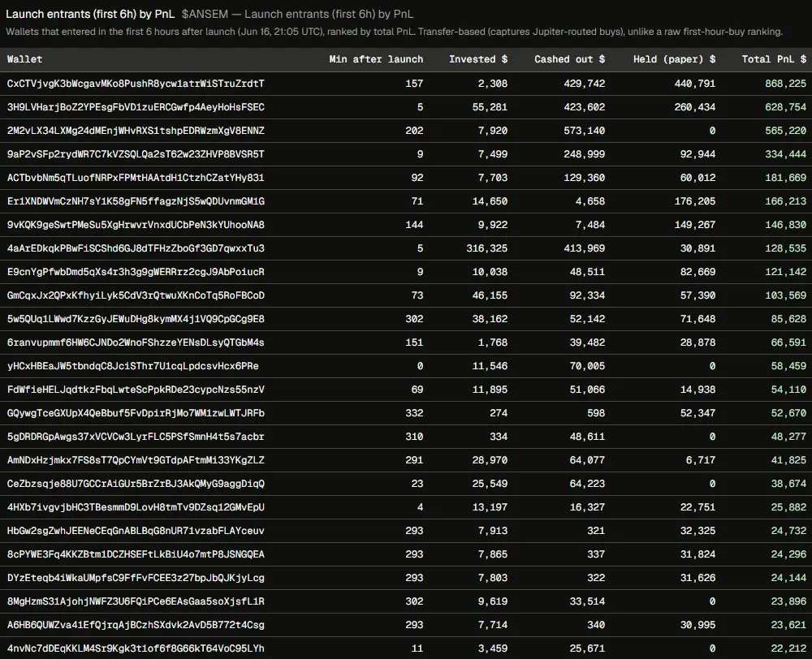The height and width of the screenshot is (659, 812).
Task: Click Total PnL value 565,220
Action: 785,131
